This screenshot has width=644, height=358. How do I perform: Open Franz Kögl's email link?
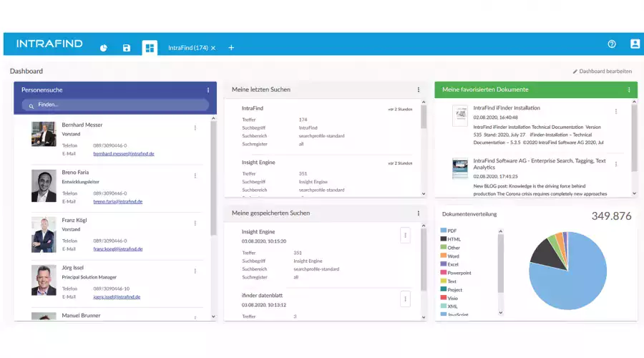tap(118, 249)
